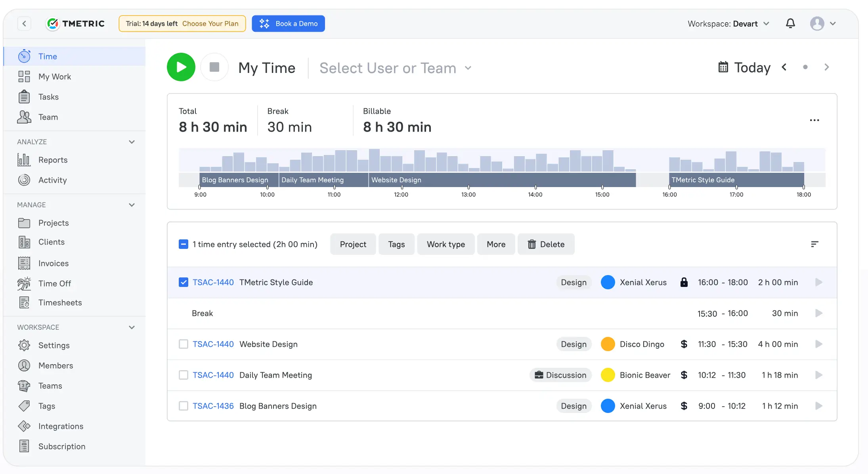This screenshot has height=474, width=868.
Task: Click lock icon on TMetric Style Guide entry
Action: (x=684, y=282)
